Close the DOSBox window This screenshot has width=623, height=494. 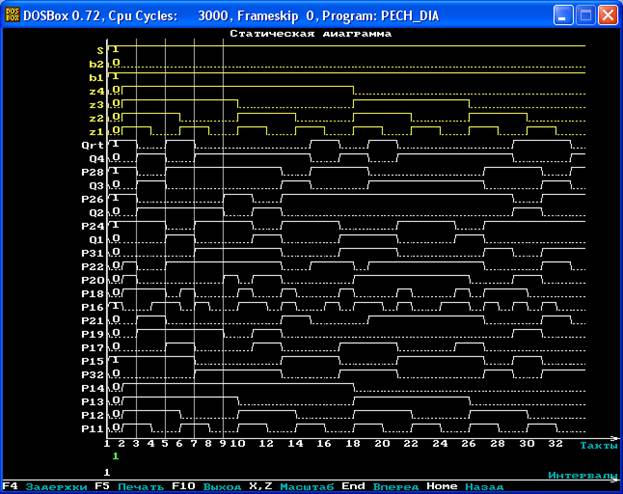(x=609, y=14)
